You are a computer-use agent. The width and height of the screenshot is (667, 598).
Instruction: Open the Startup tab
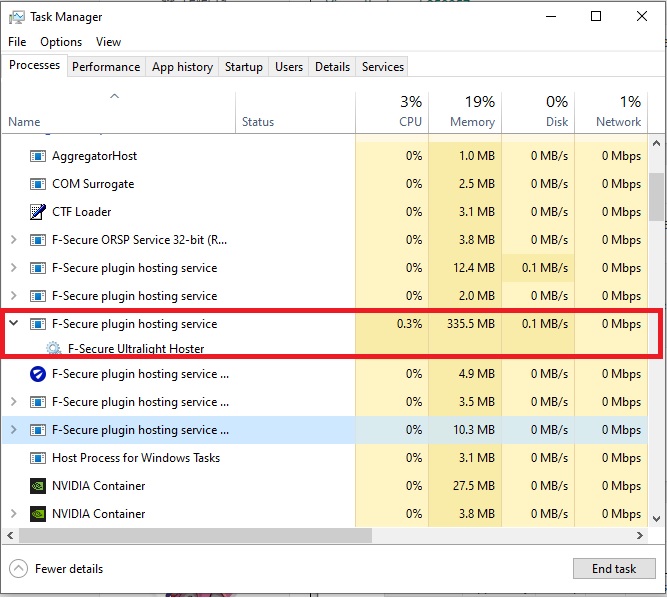[x=244, y=67]
